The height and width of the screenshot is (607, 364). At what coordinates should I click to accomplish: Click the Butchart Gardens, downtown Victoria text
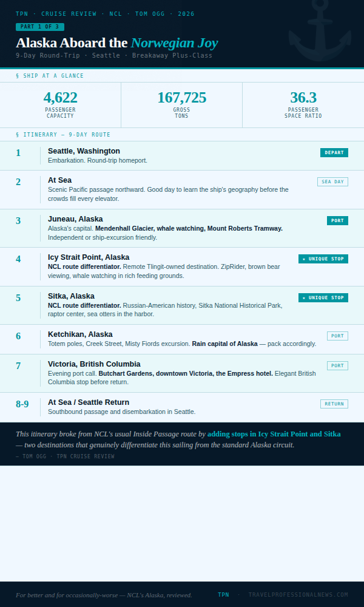pos(186,373)
